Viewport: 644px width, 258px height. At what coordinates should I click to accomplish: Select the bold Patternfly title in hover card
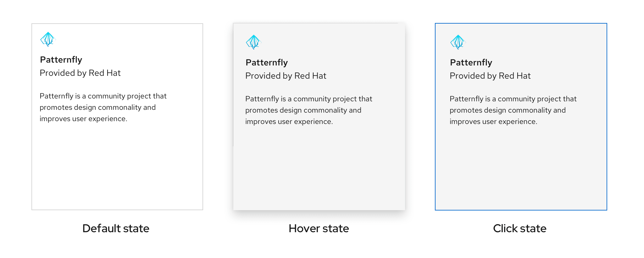267,63
